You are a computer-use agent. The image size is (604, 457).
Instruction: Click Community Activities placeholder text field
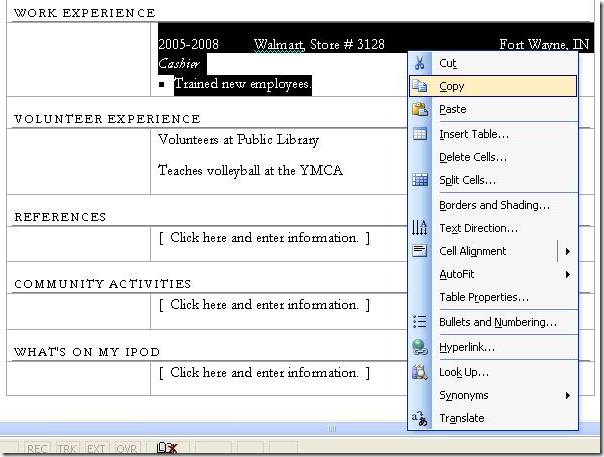point(264,305)
